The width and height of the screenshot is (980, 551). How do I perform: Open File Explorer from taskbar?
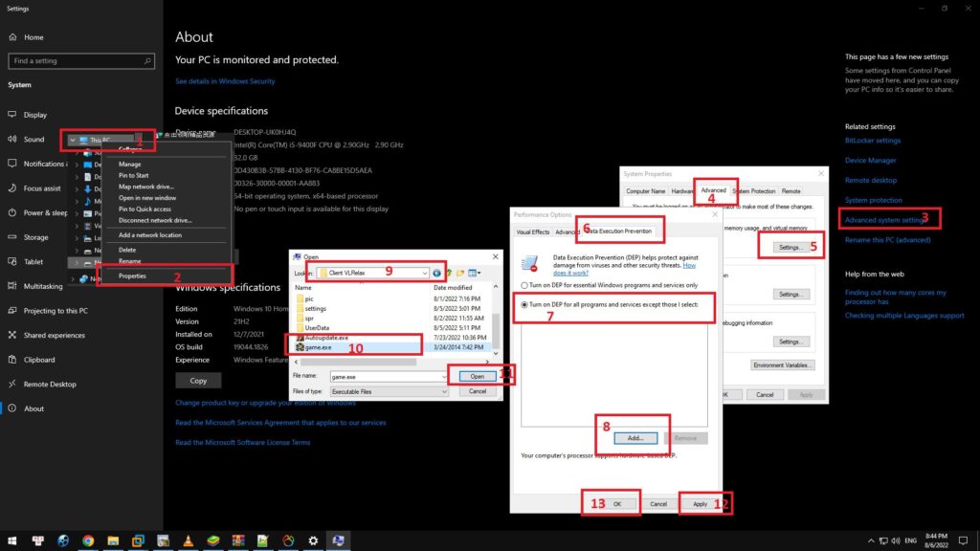coord(113,541)
